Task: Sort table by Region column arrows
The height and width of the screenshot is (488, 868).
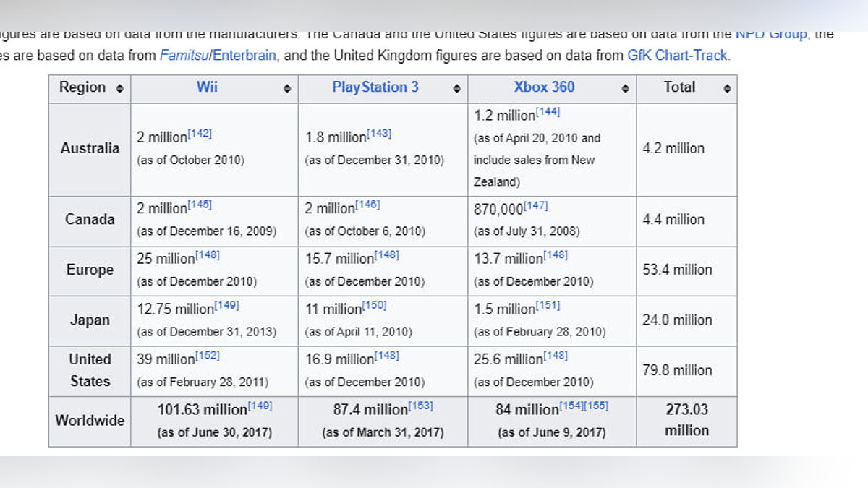Action: coord(119,88)
